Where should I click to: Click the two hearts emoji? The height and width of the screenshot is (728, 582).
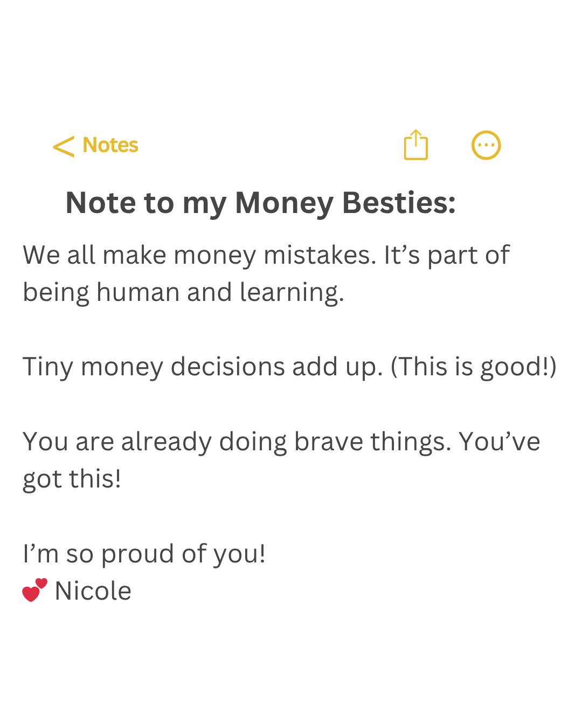(34, 590)
